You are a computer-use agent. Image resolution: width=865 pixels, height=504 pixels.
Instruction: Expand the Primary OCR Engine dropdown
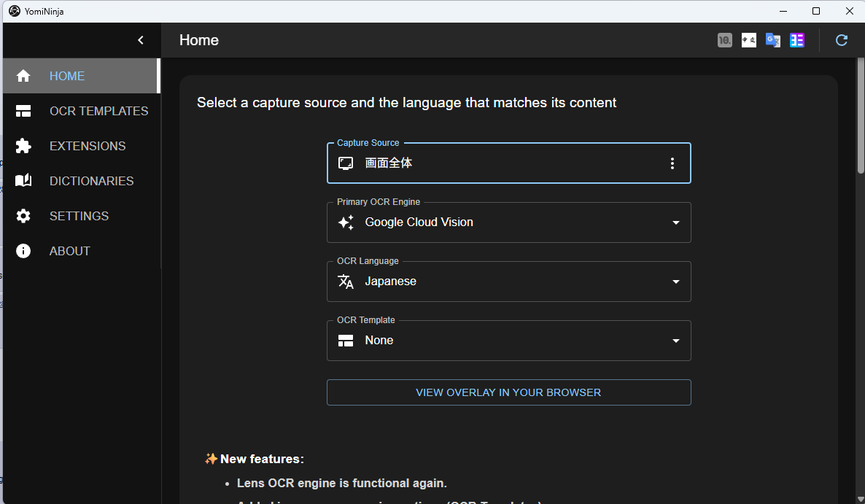coord(675,222)
